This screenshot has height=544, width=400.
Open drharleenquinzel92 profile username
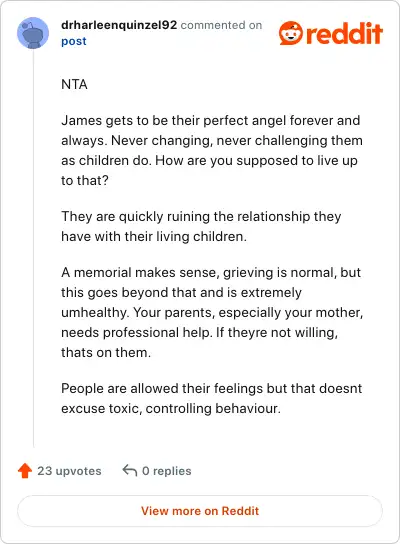[119, 25]
